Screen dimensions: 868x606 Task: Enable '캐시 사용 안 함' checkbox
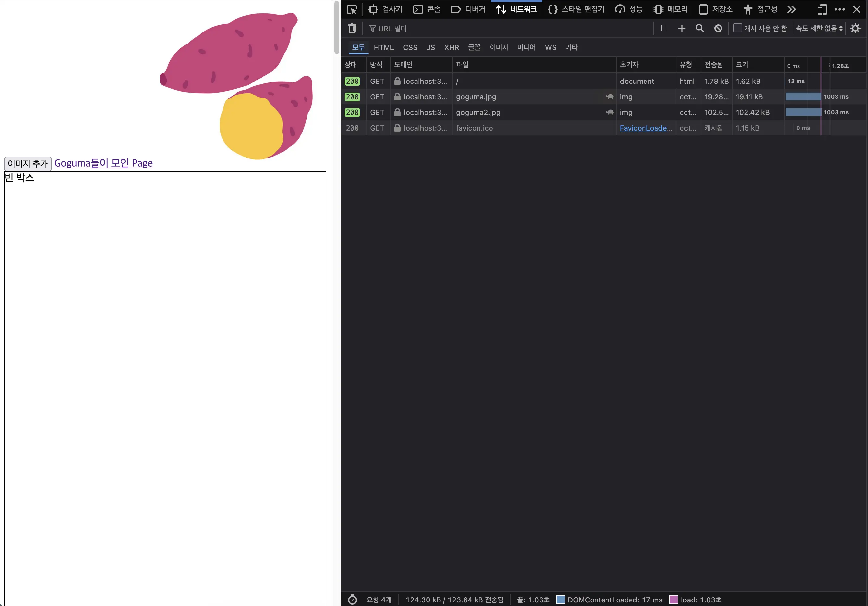point(737,28)
